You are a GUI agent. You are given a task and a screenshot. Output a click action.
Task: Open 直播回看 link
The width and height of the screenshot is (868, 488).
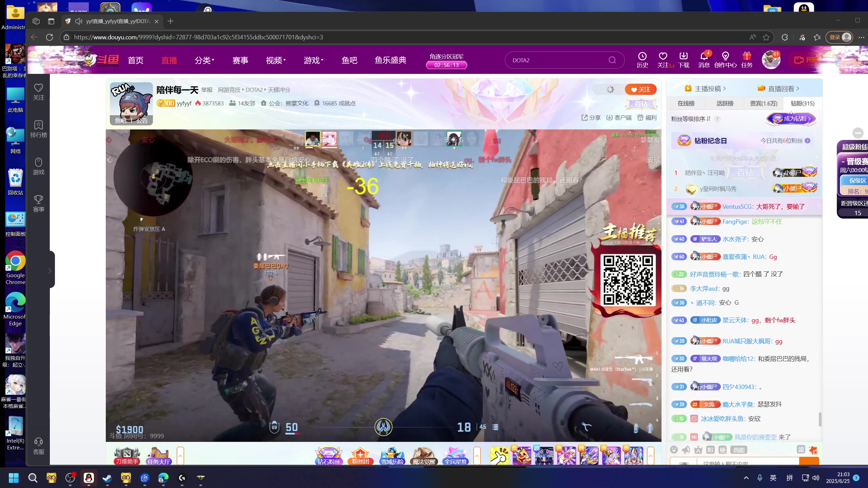point(778,88)
